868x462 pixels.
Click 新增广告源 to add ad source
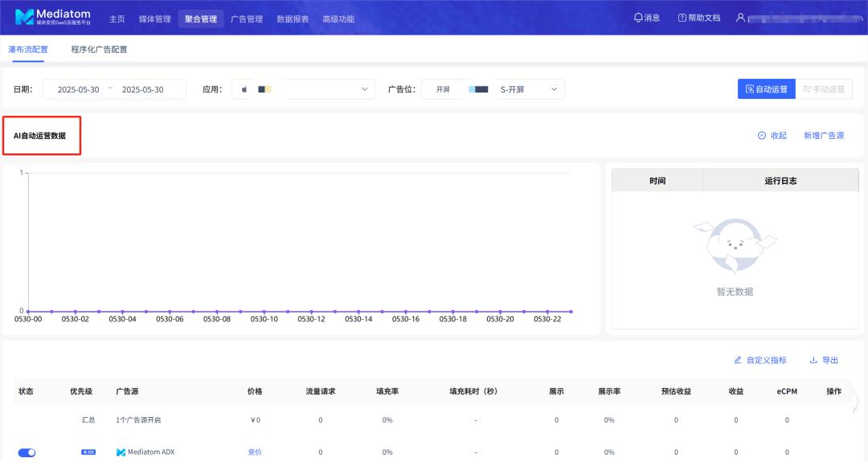824,136
